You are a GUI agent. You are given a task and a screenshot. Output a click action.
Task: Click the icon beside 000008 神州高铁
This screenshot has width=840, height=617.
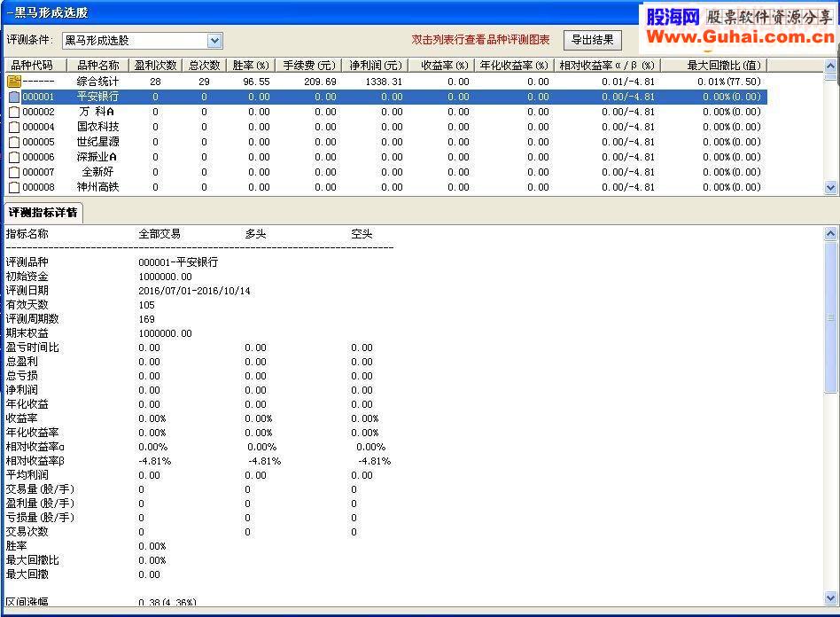(x=14, y=187)
